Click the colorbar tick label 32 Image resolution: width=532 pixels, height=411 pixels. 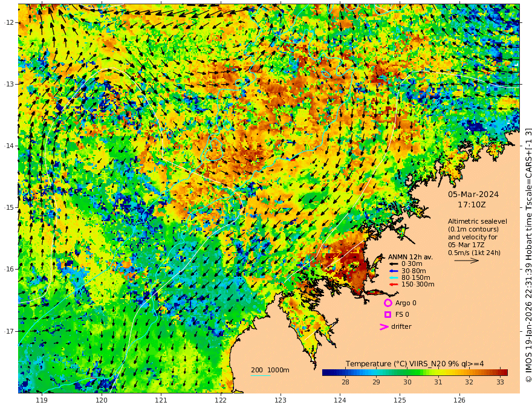click(x=469, y=382)
